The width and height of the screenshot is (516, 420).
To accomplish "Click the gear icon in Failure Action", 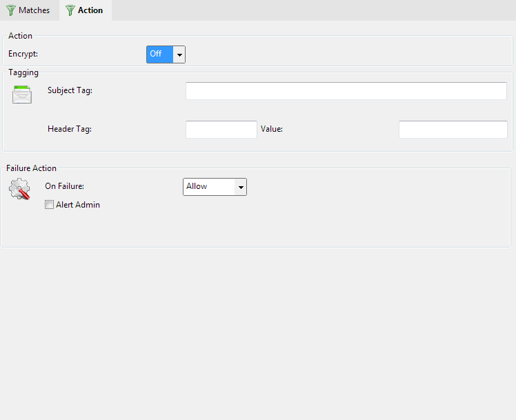I will point(19,189).
